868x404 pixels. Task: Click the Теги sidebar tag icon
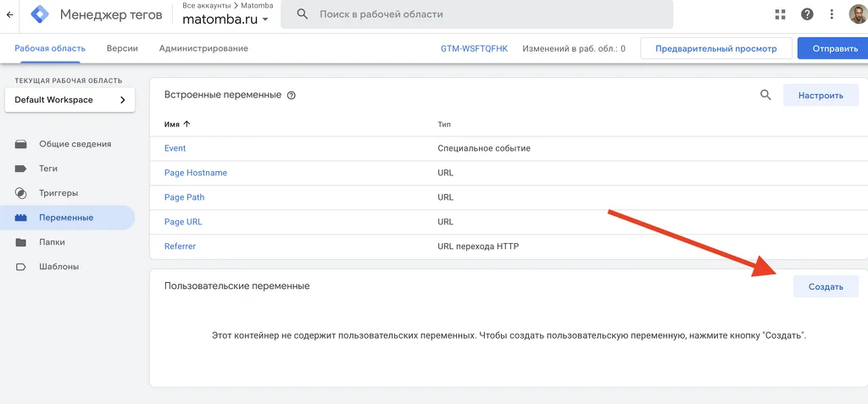pos(21,169)
